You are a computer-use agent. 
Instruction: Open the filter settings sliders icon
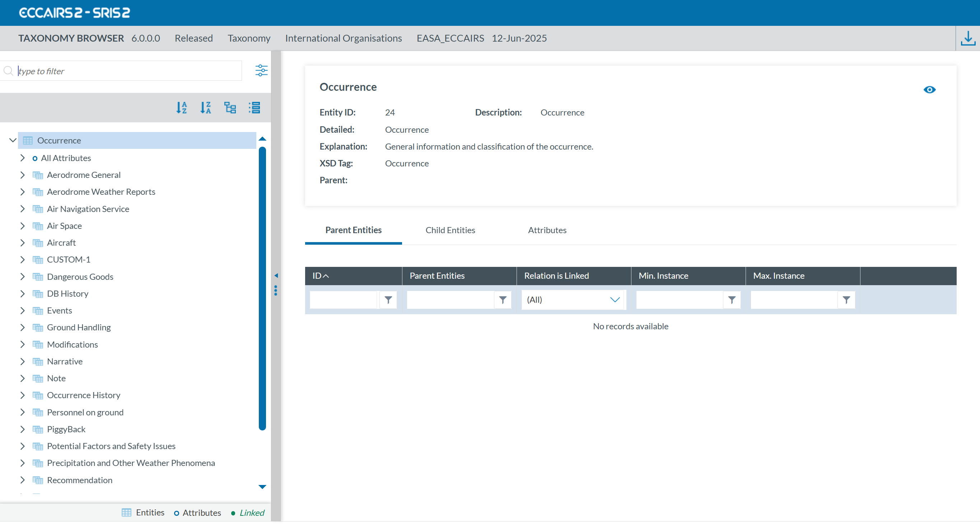coord(261,71)
